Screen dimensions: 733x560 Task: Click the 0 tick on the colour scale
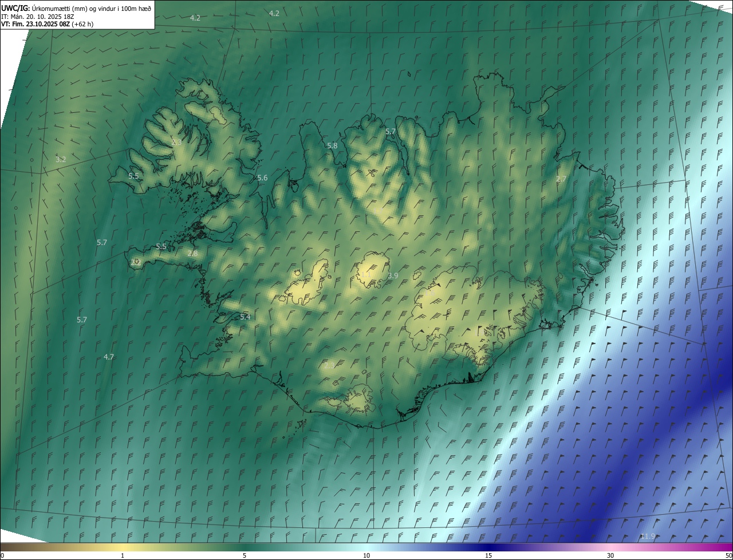point(2,556)
